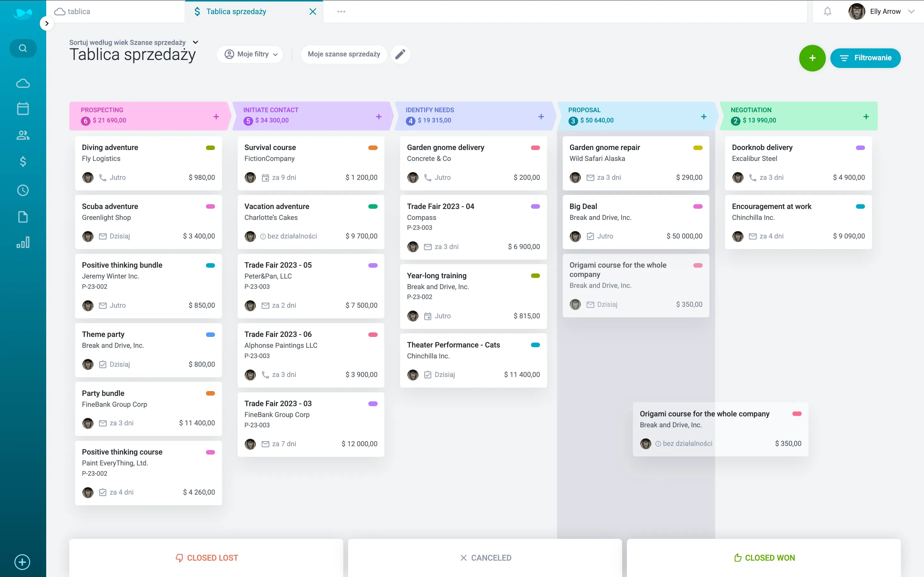The height and width of the screenshot is (577, 924).
Task: Add a new deal in PROSPECTING column
Action: (x=216, y=116)
